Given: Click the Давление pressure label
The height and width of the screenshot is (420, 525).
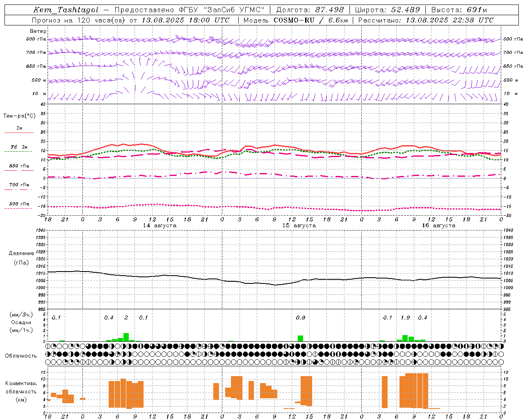Looking at the screenshot, I should point(21,253).
